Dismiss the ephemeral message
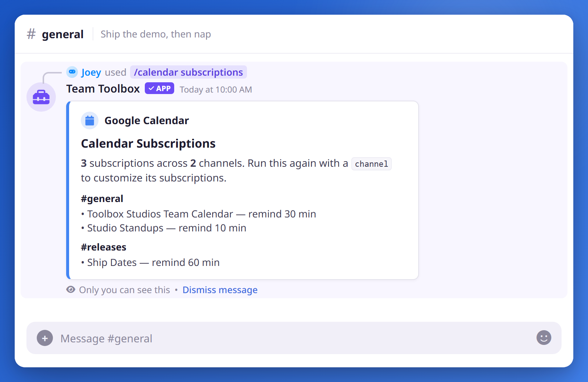The image size is (588, 382). [x=220, y=290]
